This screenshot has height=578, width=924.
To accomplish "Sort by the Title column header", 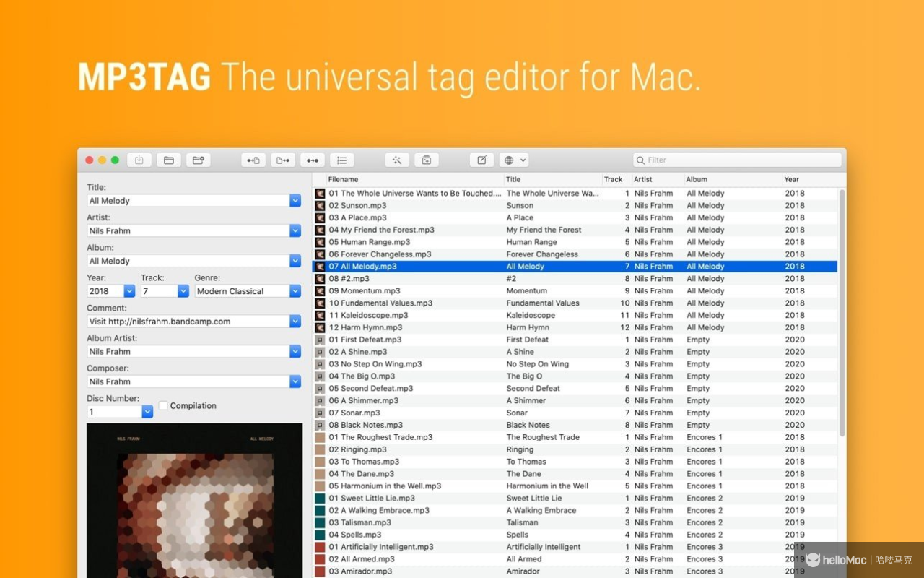I will [x=513, y=179].
